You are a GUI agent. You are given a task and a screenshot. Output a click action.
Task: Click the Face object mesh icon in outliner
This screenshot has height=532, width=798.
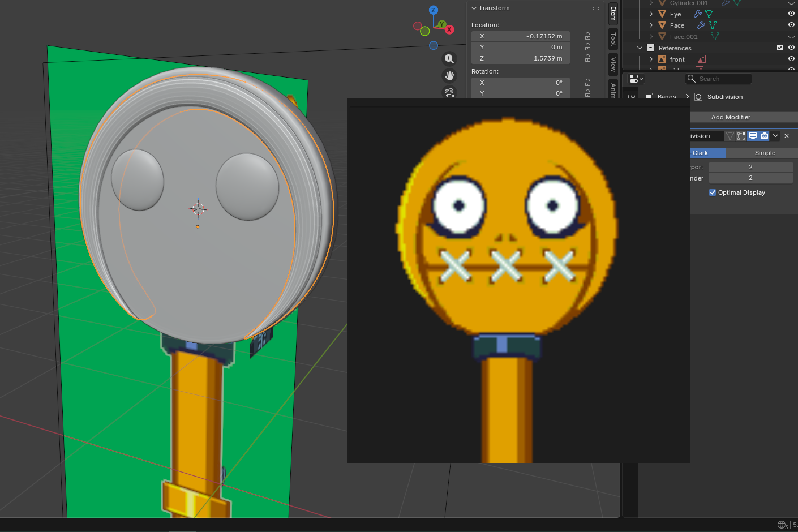[x=662, y=25]
